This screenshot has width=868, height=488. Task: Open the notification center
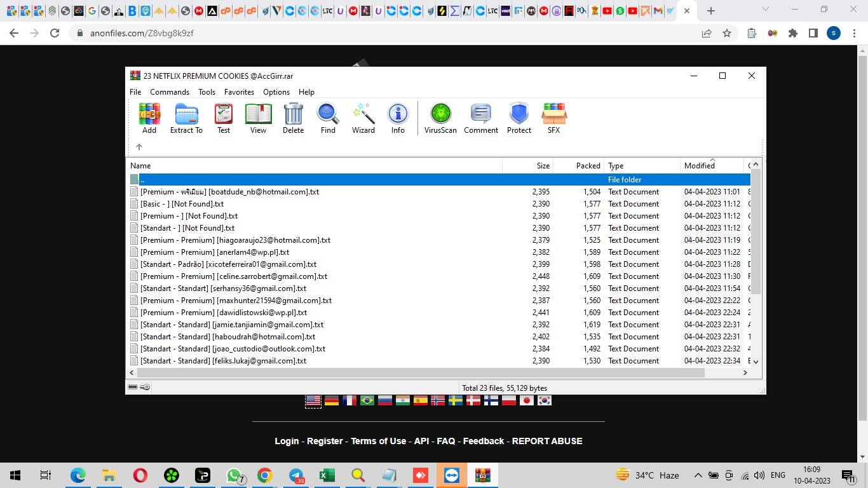[848, 475]
